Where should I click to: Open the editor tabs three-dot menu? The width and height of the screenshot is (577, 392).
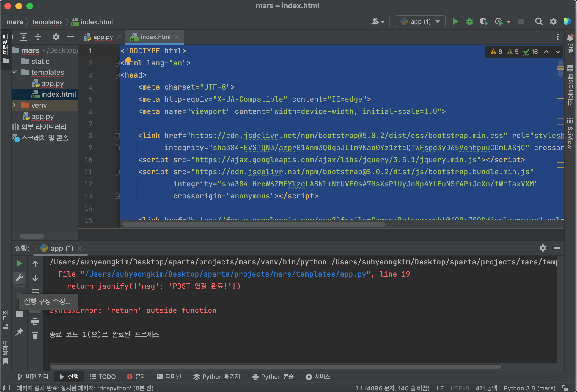click(557, 37)
